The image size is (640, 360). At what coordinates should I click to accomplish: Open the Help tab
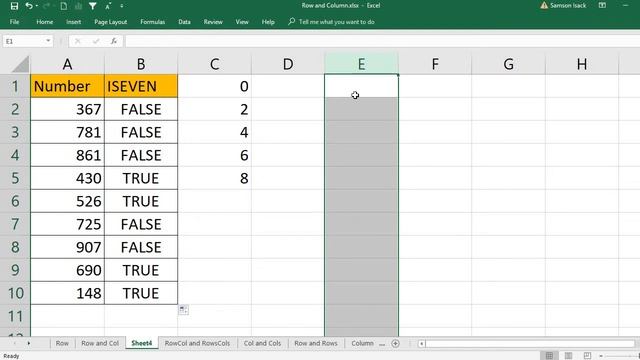point(268,22)
